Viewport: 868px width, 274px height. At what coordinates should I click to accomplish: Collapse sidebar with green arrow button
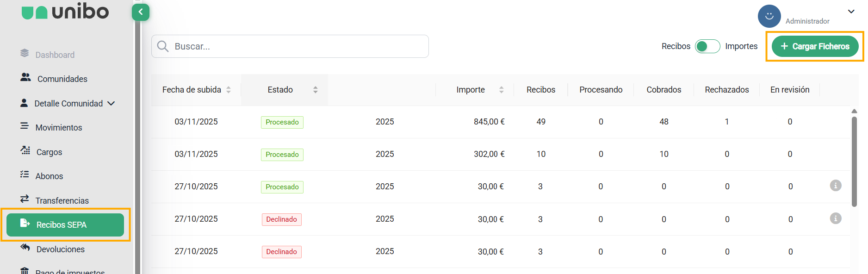[x=141, y=12]
